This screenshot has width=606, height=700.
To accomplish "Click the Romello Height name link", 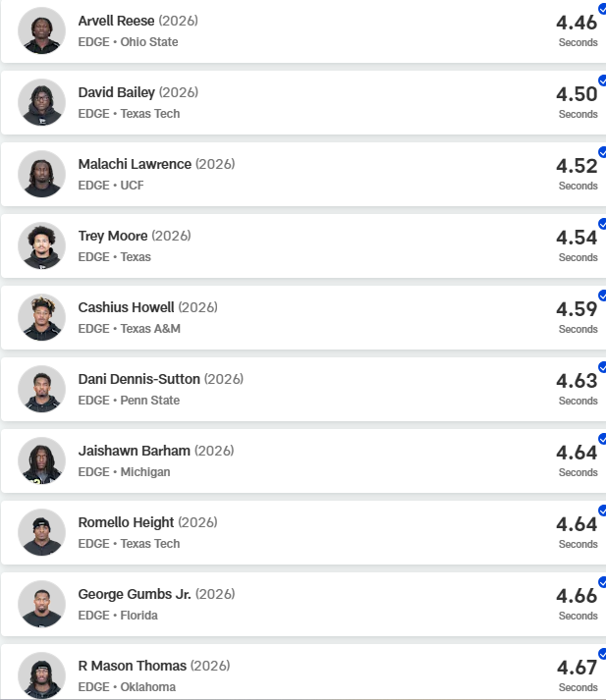I will coord(126,522).
